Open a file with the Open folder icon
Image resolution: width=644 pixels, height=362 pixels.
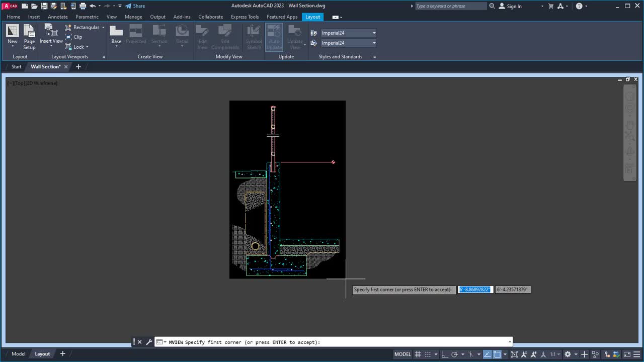(34, 6)
